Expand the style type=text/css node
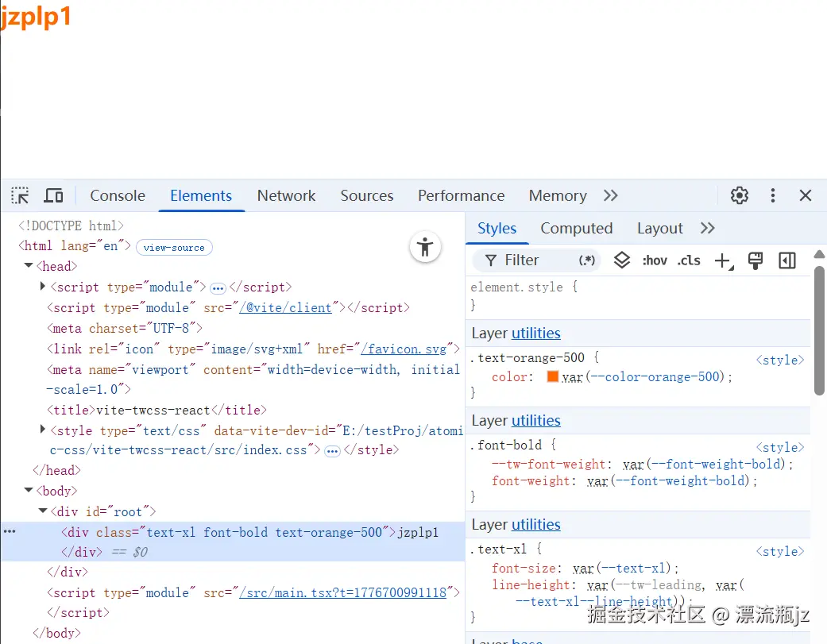The image size is (827, 644). tap(43, 430)
